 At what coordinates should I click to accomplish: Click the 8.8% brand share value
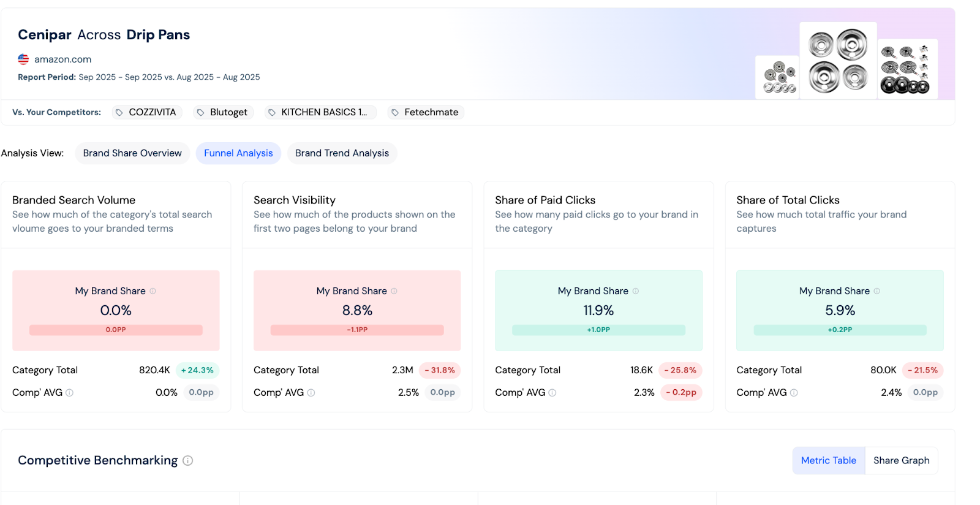tap(357, 311)
